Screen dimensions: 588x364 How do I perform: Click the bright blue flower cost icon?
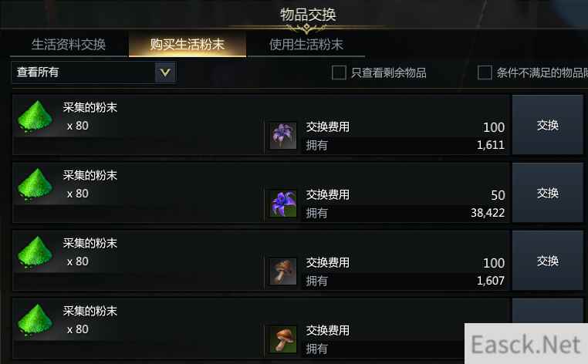pos(283,204)
